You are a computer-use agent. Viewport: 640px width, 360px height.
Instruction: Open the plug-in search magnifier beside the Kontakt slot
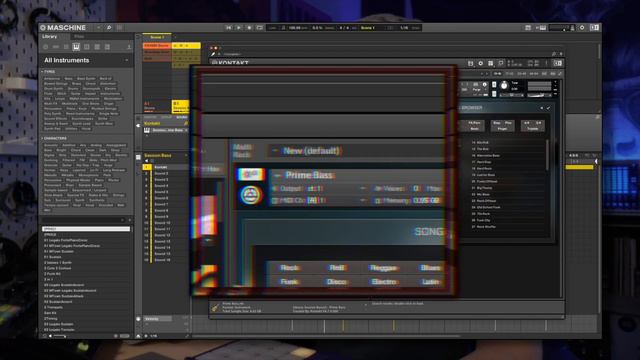[186, 123]
